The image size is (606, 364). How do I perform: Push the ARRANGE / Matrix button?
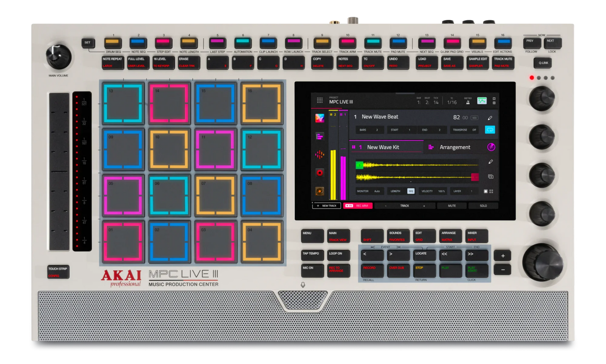tap(450, 236)
